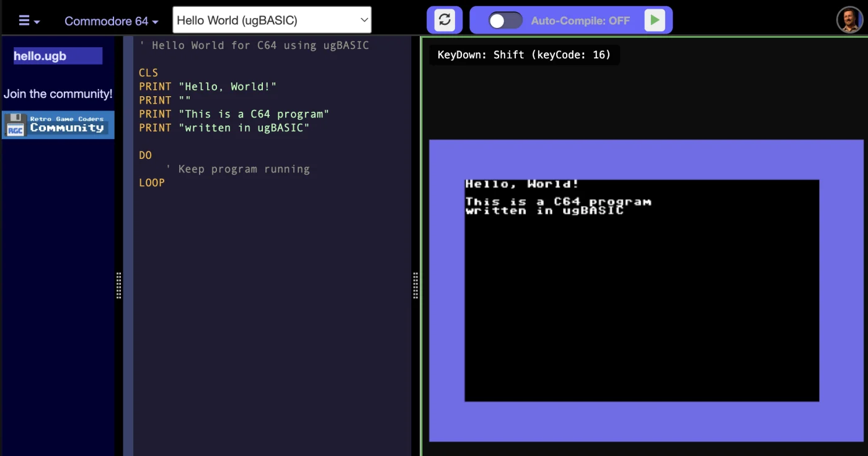Viewport: 868px width, 456px height.
Task: Click the splitter handle between editor and emulator
Action: tap(415, 285)
